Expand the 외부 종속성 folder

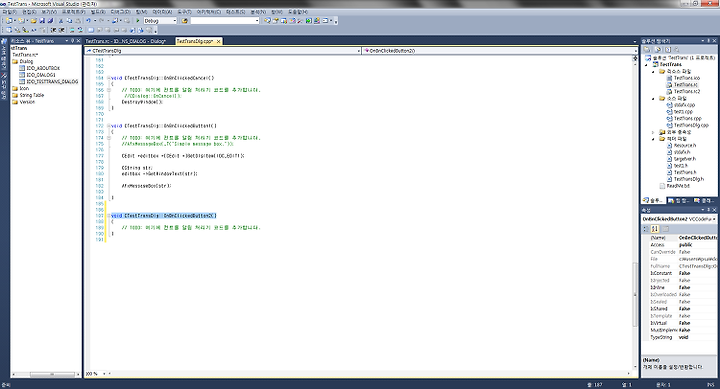click(653, 132)
